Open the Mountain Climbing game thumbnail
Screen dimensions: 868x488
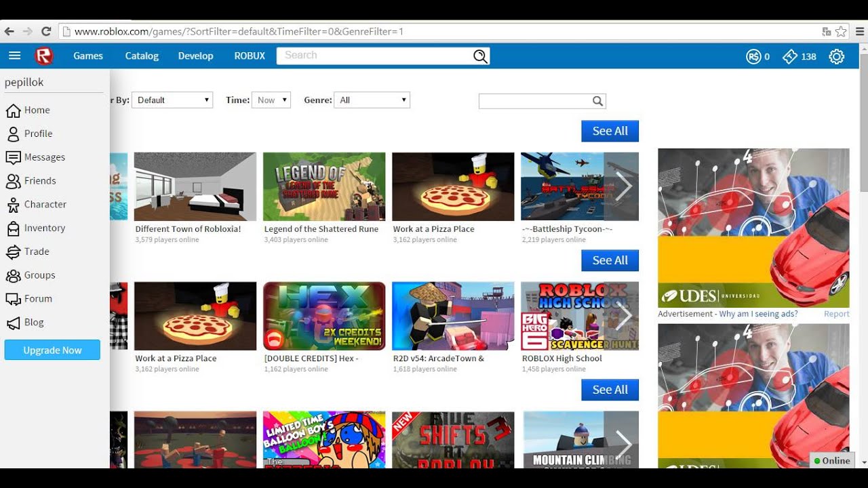tap(580, 440)
